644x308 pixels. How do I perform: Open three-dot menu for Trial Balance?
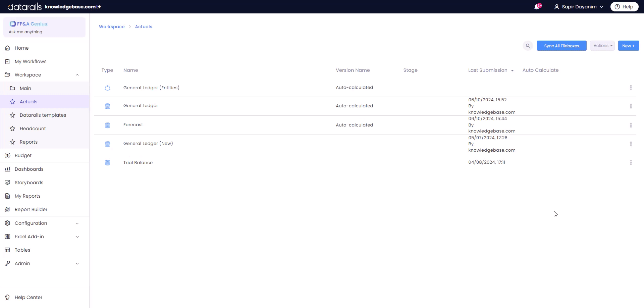coord(631,162)
